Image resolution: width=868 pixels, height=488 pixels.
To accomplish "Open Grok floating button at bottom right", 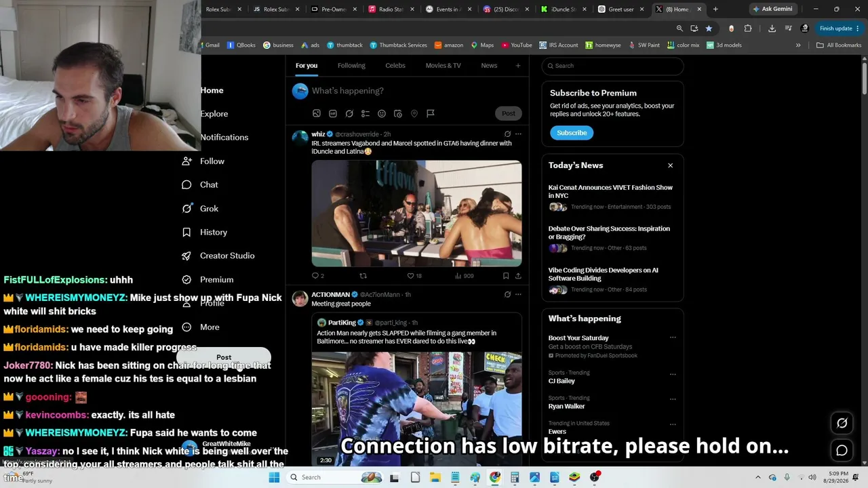I will pos(842,423).
